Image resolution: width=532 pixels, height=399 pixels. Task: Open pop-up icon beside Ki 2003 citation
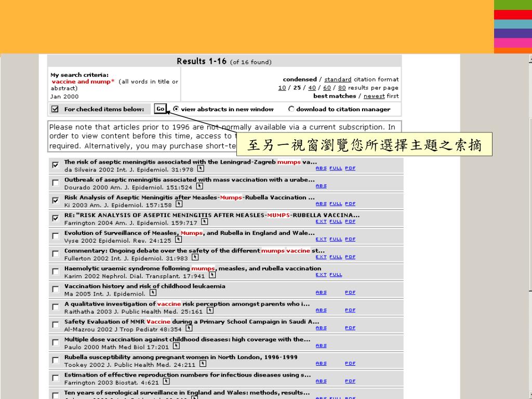[x=179, y=204]
